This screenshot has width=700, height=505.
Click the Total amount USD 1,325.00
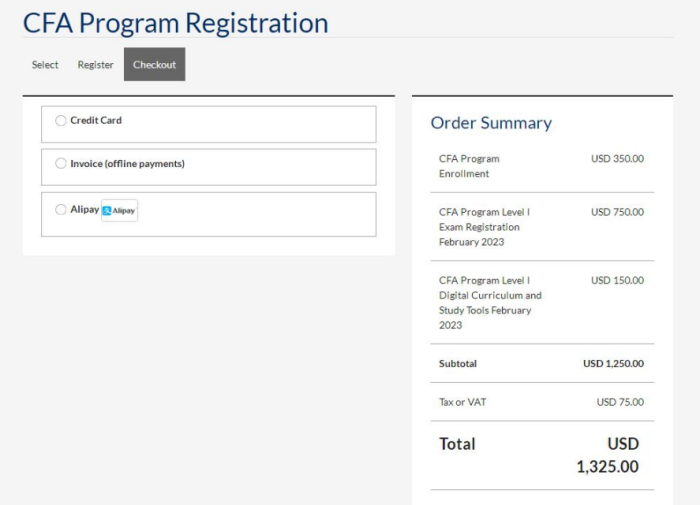[x=608, y=455]
